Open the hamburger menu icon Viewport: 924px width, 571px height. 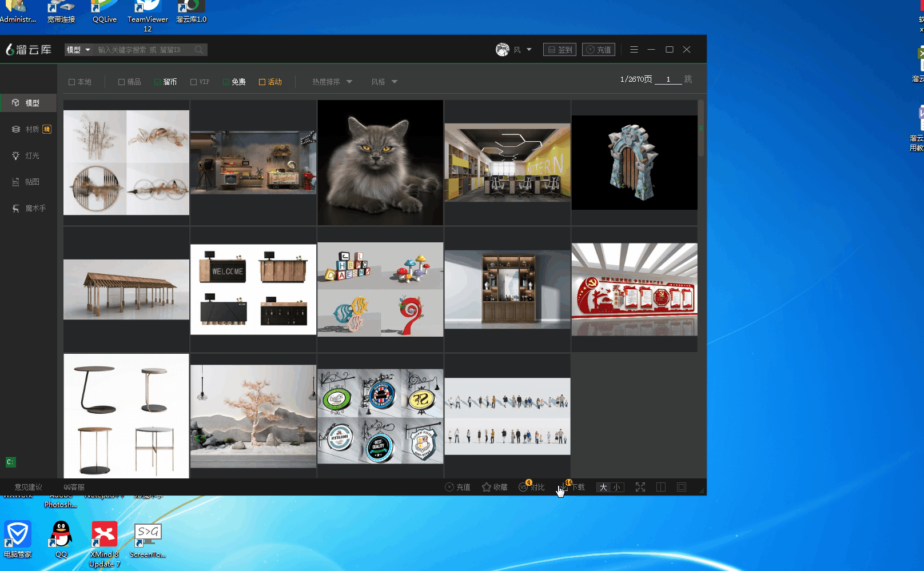(634, 50)
